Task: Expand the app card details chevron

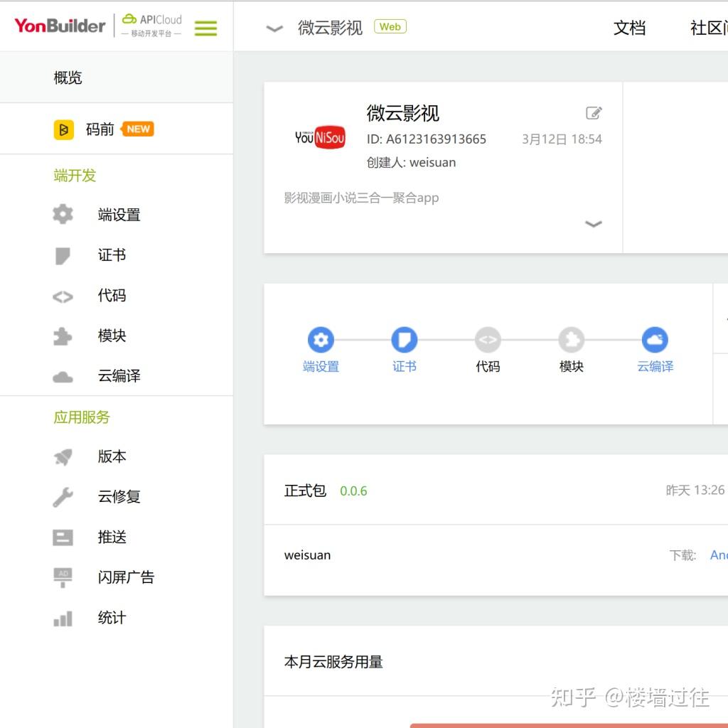Action: click(594, 224)
